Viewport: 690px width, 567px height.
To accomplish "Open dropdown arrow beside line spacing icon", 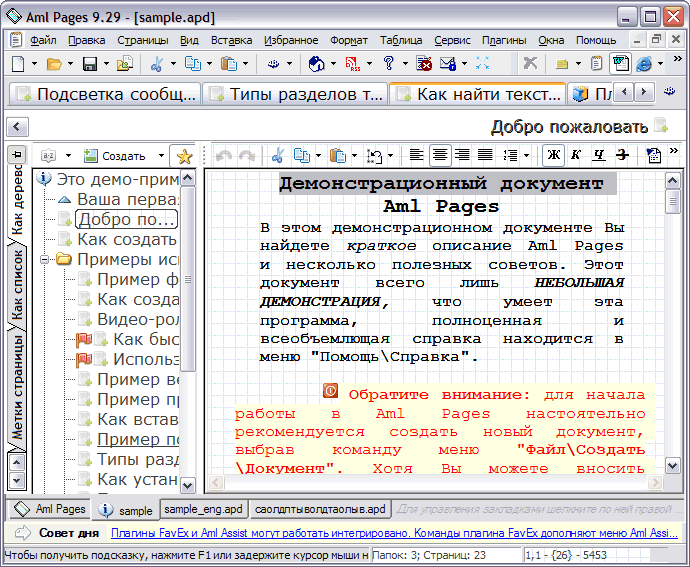I will tap(526, 155).
